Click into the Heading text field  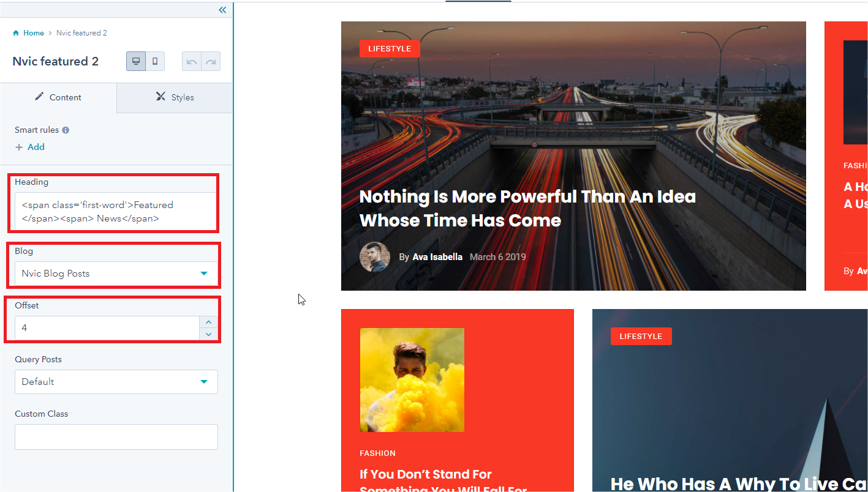click(x=116, y=211)
